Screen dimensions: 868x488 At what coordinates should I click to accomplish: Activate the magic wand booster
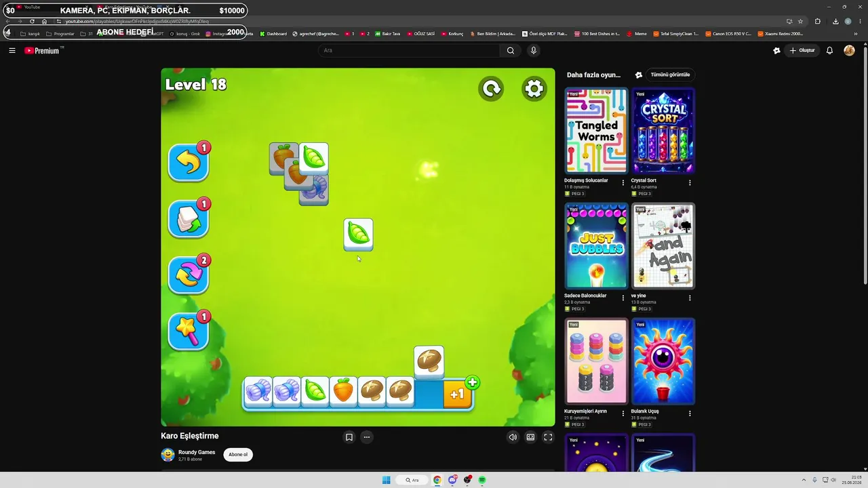(188, 331)
